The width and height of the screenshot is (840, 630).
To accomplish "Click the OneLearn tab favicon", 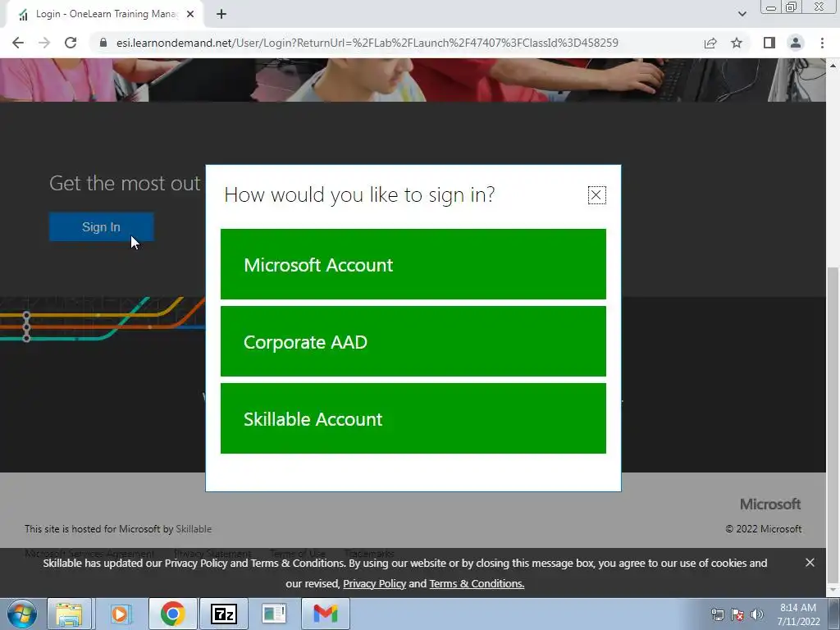I will [23, 15].
